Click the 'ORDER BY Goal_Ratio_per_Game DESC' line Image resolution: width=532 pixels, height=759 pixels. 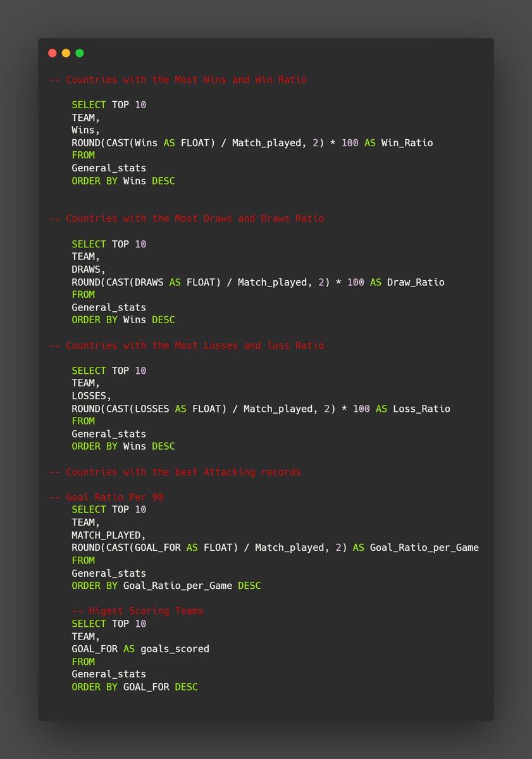point(166,586)
